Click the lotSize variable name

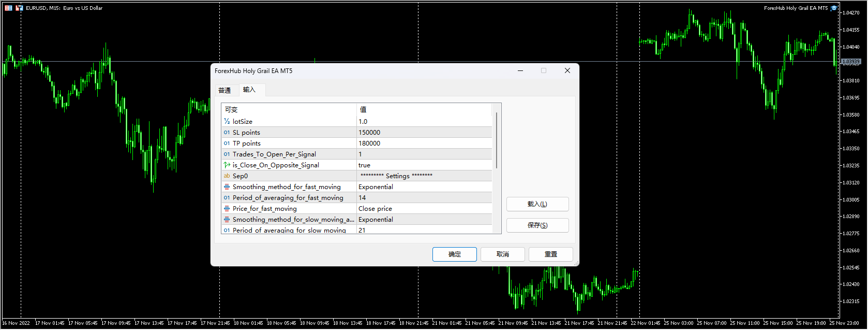pos(243,121)
